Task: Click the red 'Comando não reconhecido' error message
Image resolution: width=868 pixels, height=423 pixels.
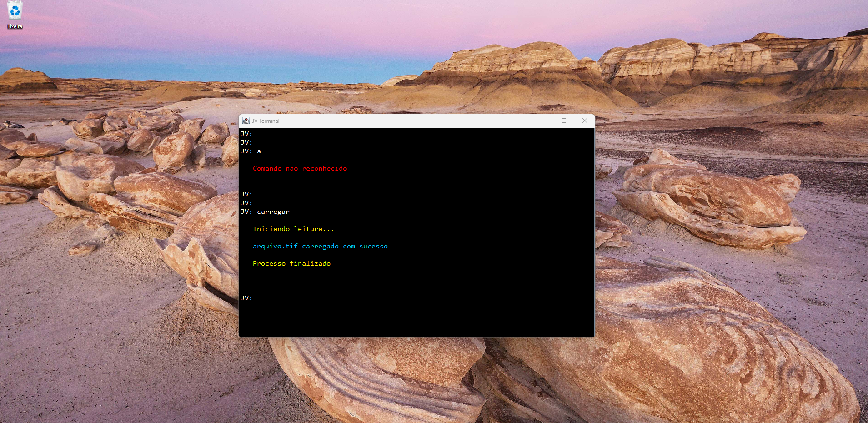Action: point(300,168)
